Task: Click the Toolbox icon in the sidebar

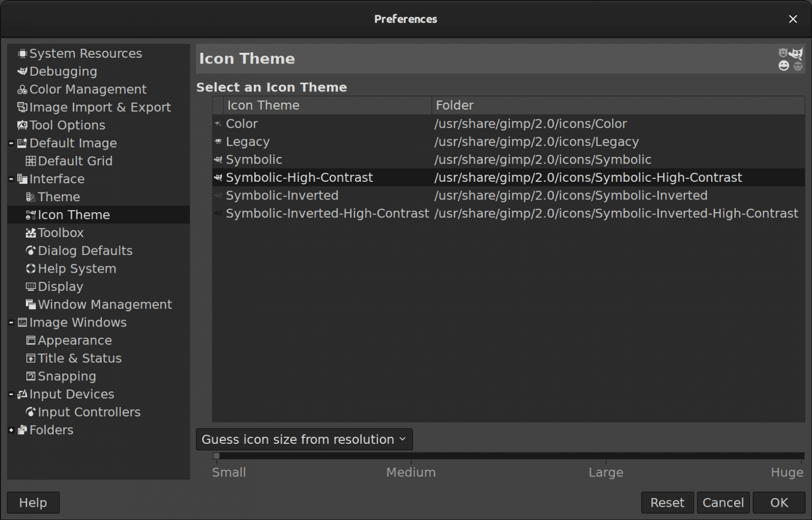Action: pyautogui.click(x=30, y=233)
